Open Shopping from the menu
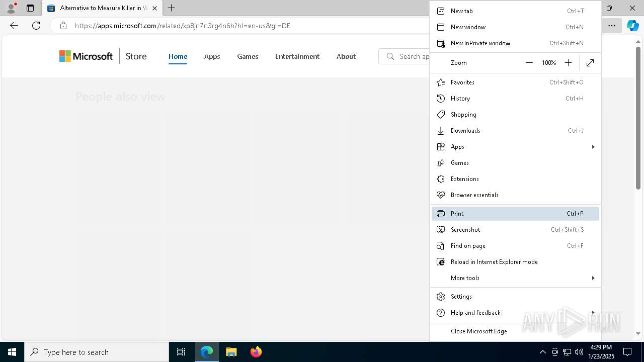The width and height of the screenshot is (644, 362). tap(515, 114)
